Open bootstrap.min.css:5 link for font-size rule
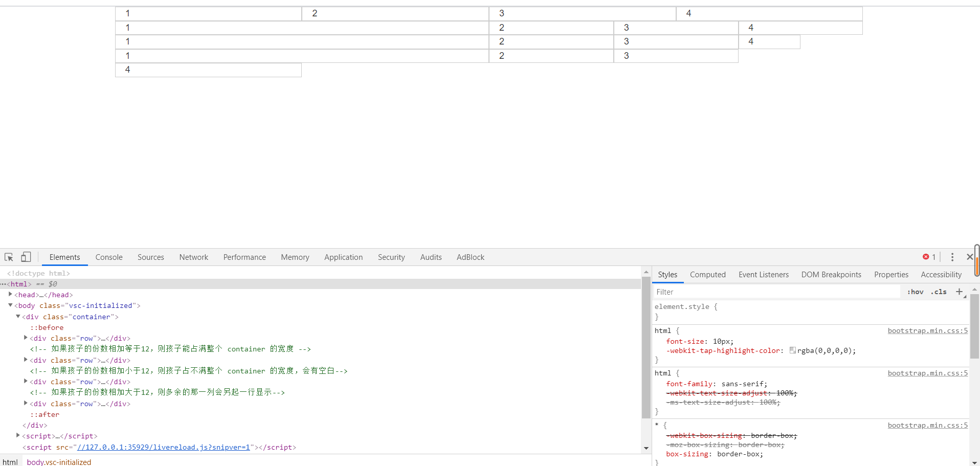This screenshot has width=980, height=466. click(927, 330)
